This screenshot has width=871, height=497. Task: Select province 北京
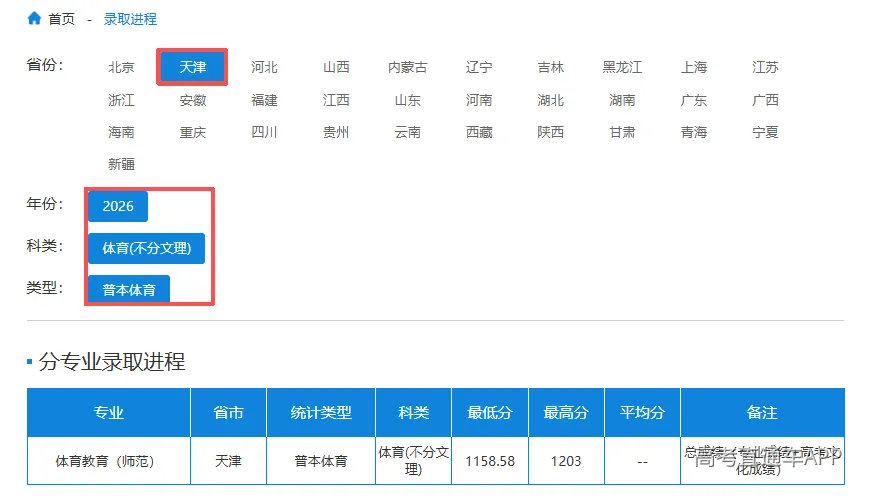pos(121,67)
